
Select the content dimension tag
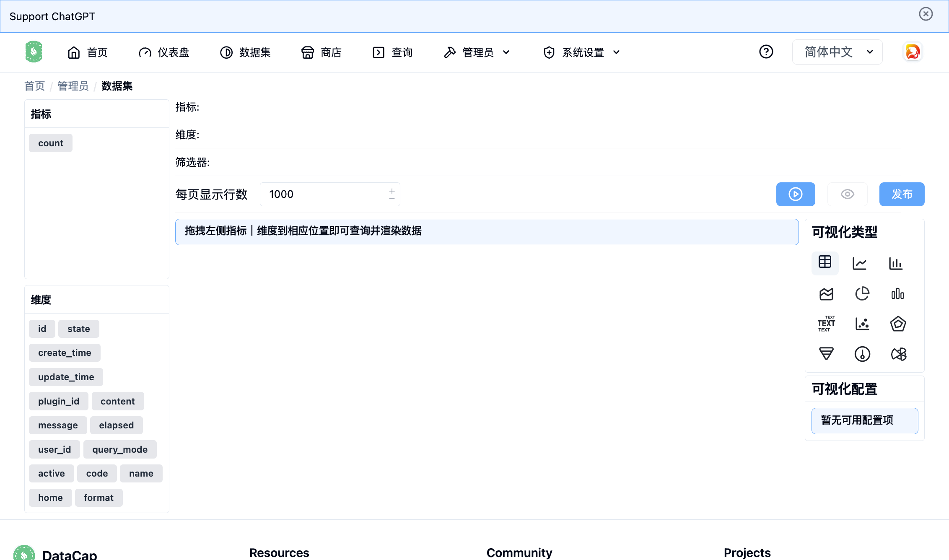point(118,401)
